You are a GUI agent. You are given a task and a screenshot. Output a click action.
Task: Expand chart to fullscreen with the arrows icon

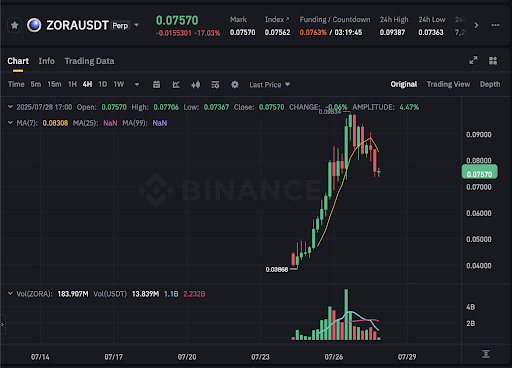pos(473,60)
